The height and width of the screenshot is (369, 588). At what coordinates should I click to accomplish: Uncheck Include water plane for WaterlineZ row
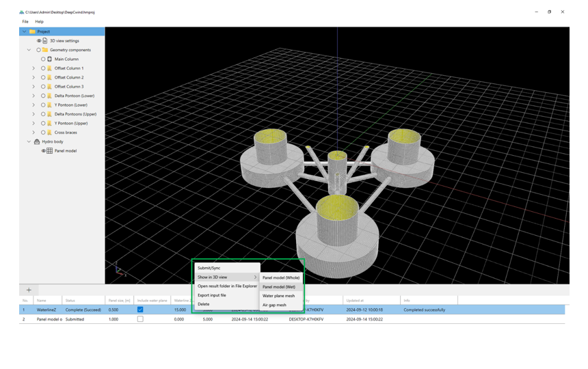[140, 310]
